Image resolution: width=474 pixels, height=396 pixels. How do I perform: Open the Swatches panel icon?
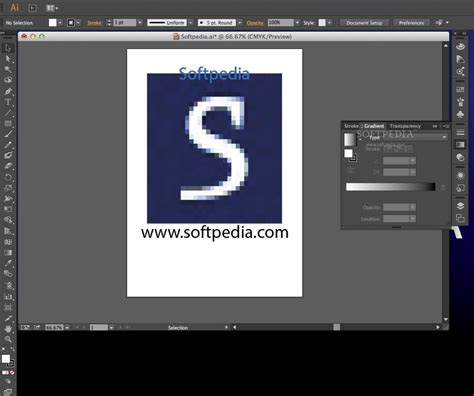460,89
